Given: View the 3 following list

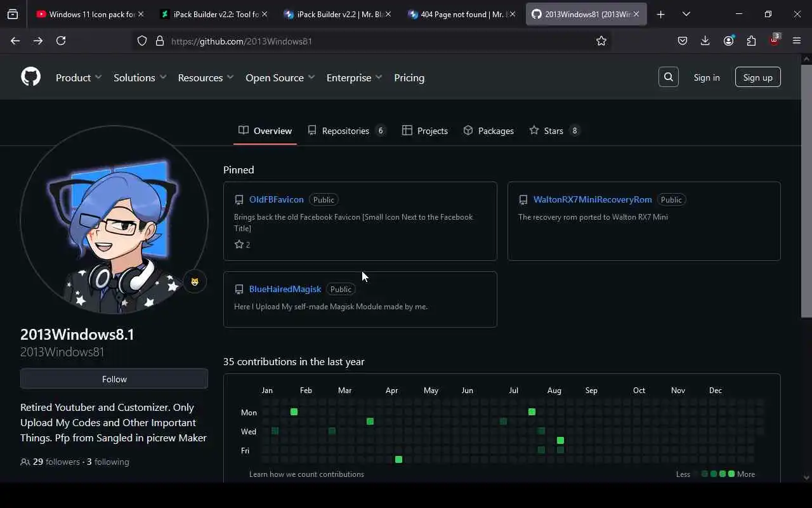Looking at the screenshot, I should 108,462.
